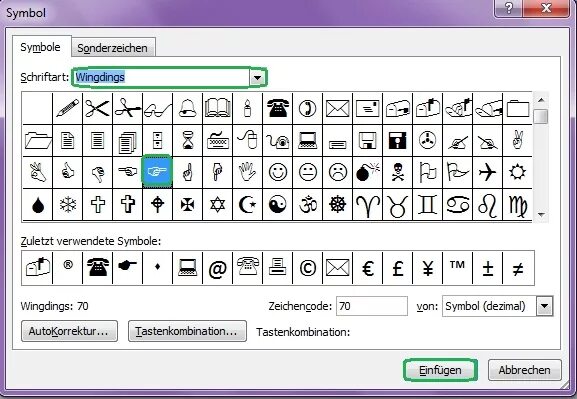This screenshot has height=399, width=577.
Task: Select the yin yang symbol
Action: [x=277, y=204]
